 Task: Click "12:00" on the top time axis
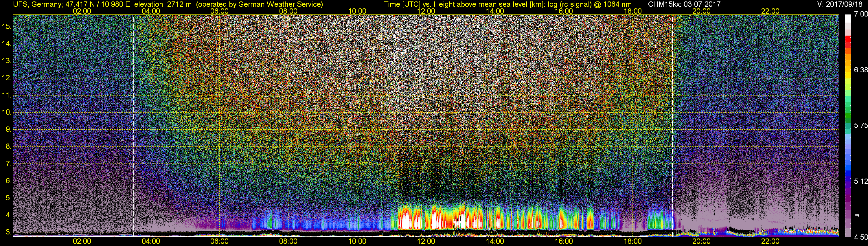(x=426, y=11)
